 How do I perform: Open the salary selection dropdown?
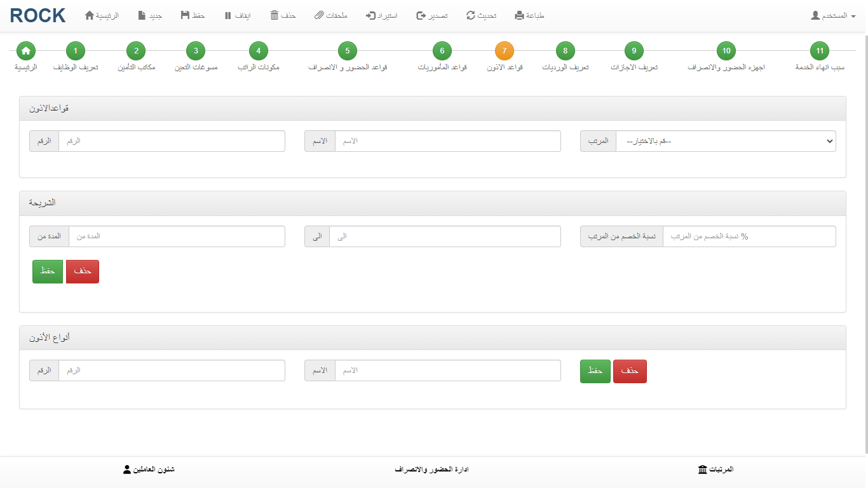tap(726, 141)
